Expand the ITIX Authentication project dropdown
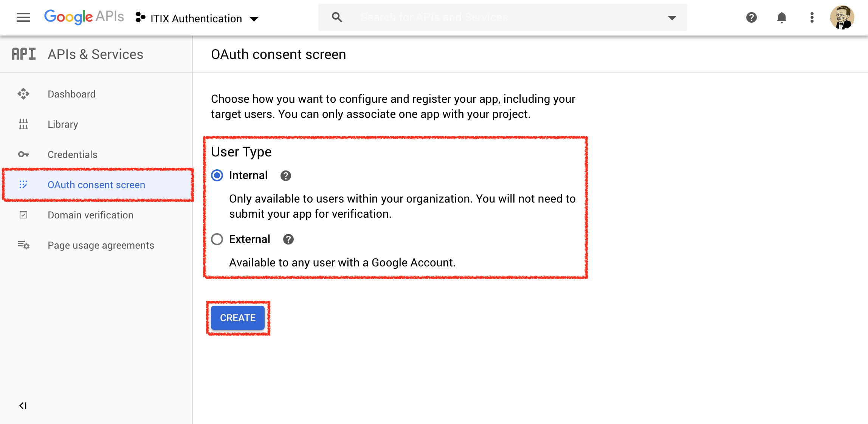The width and height of the screenshot is (868, 424). 254,19
